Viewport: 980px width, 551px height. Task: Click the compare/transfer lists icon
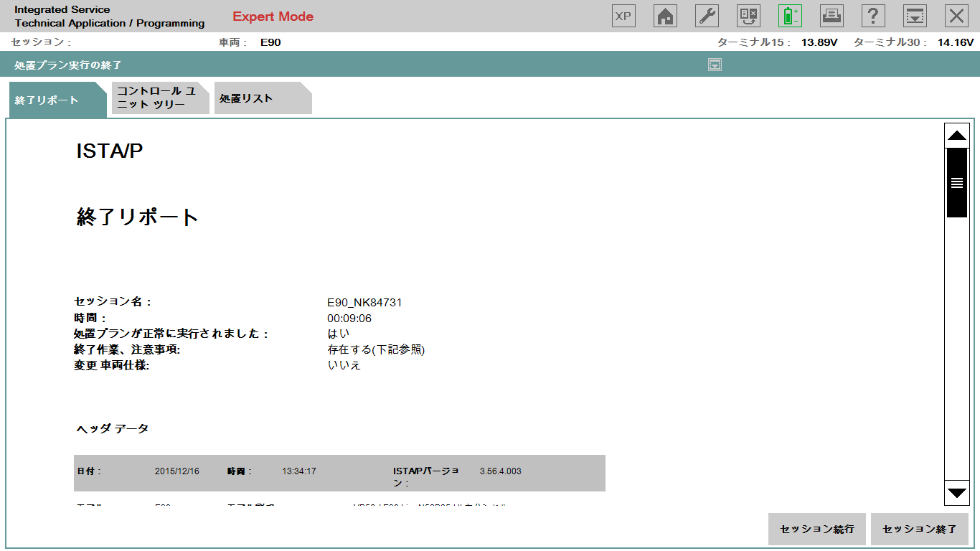point(748,16)
